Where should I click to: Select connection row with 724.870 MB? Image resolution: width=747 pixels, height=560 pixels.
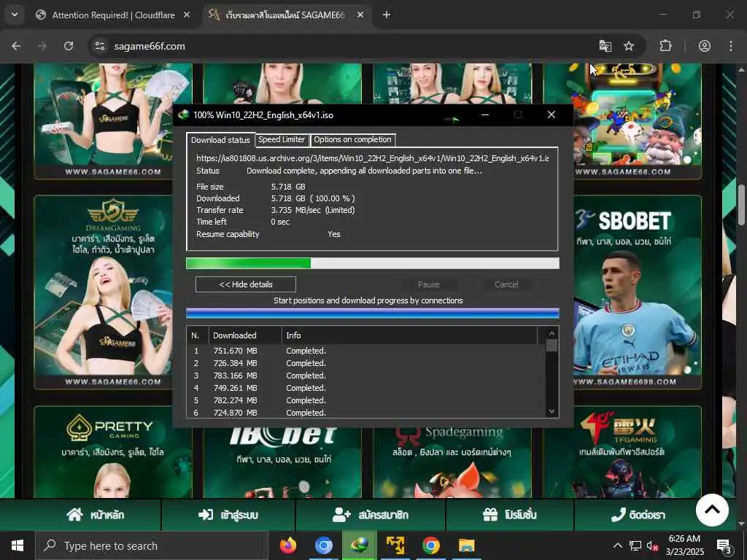pos(366,413)
